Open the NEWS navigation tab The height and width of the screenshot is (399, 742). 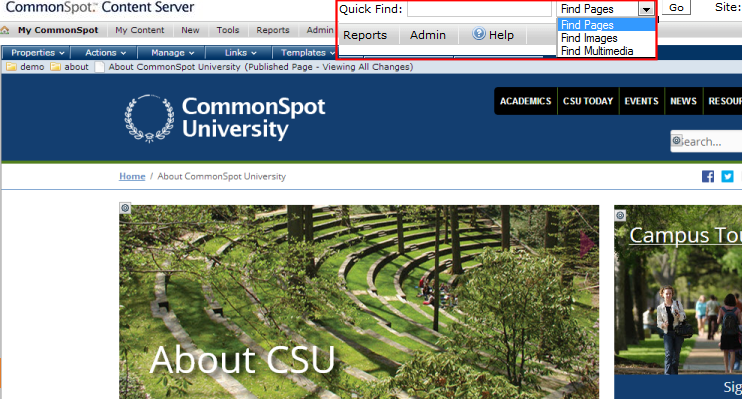coord(683,101)
